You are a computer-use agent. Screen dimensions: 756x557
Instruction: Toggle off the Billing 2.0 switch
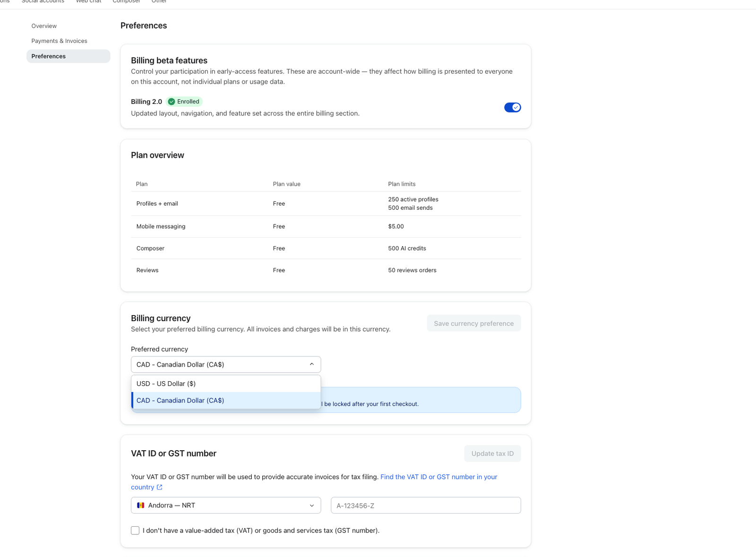pos(512,107)
